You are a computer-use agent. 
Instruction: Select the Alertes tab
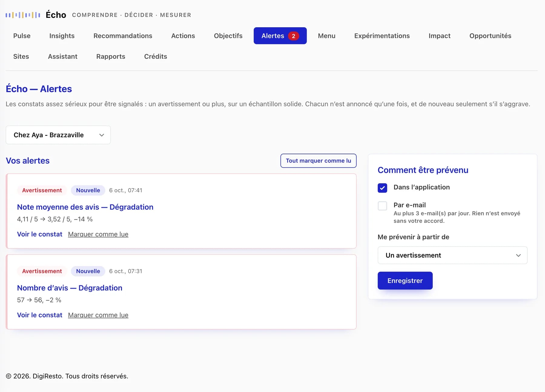[x=280, y=36]
